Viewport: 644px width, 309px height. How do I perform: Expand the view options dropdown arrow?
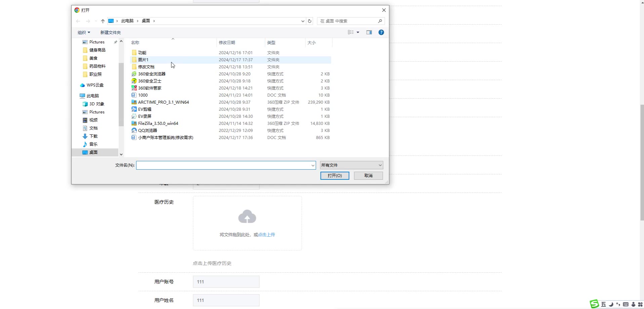[x=358, y=32]
